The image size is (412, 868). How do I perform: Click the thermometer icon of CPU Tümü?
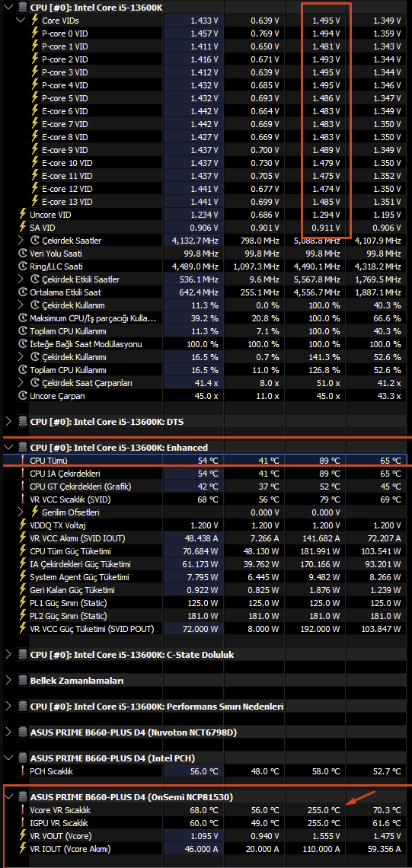pos(23,461)
